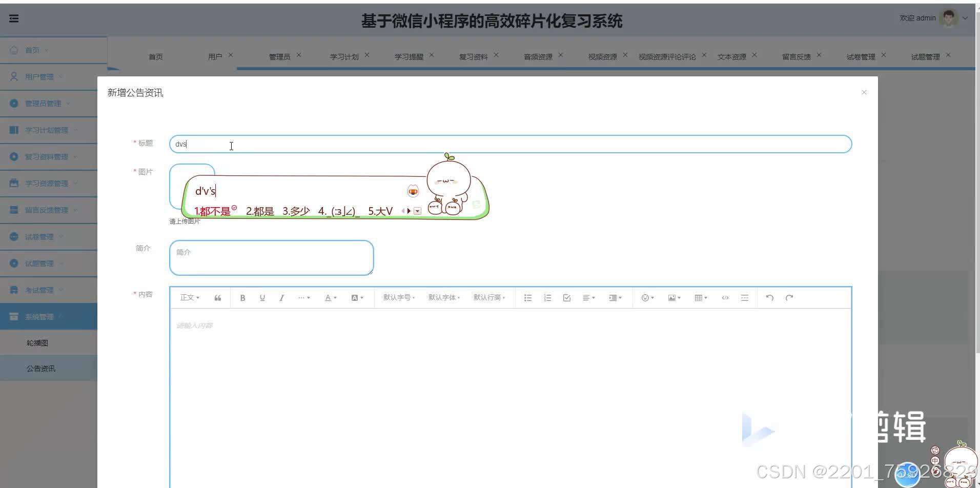
Task: Select IME candidate 5.大V
Action: [380, 211]
